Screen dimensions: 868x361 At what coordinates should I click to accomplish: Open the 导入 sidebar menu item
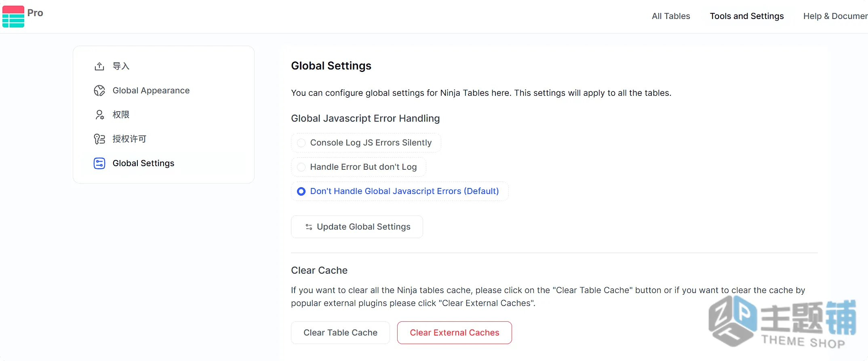pos(164,66)
